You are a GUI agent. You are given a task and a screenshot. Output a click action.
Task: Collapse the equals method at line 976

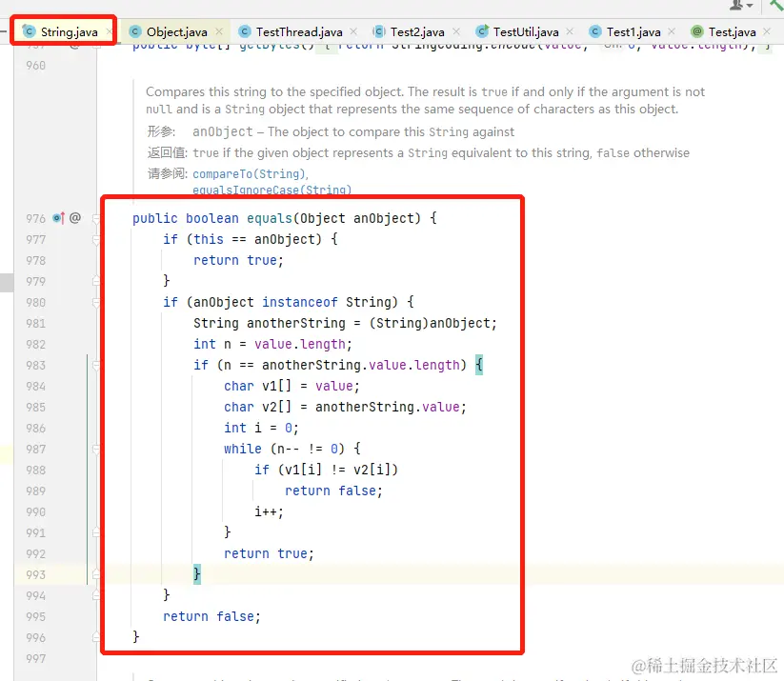pyautogui.click(x=96, y=218)
